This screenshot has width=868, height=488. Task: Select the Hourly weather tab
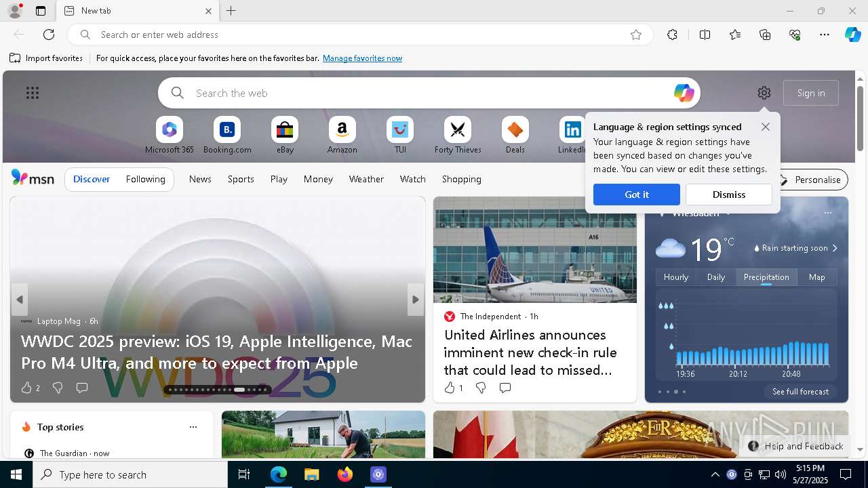pyautogui.click(x=676, y=277)
